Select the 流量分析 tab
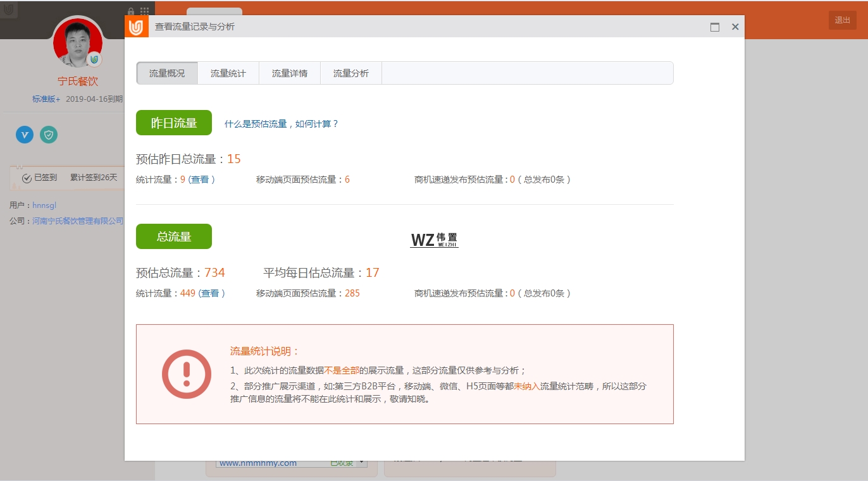Screen dimensions: 868x481 pyautogui.click(x=350, y=73)
